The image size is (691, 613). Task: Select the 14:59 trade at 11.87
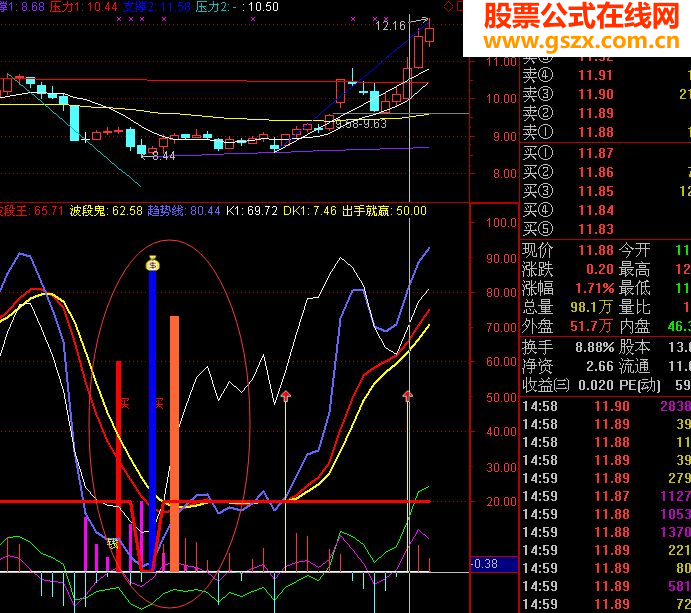click(x=606, y=496)
